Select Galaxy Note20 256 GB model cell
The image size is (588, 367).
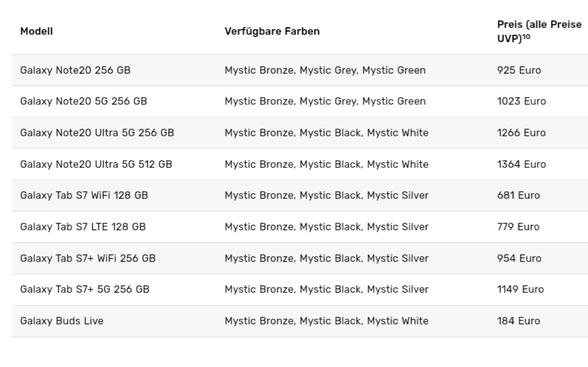(75, 70)
